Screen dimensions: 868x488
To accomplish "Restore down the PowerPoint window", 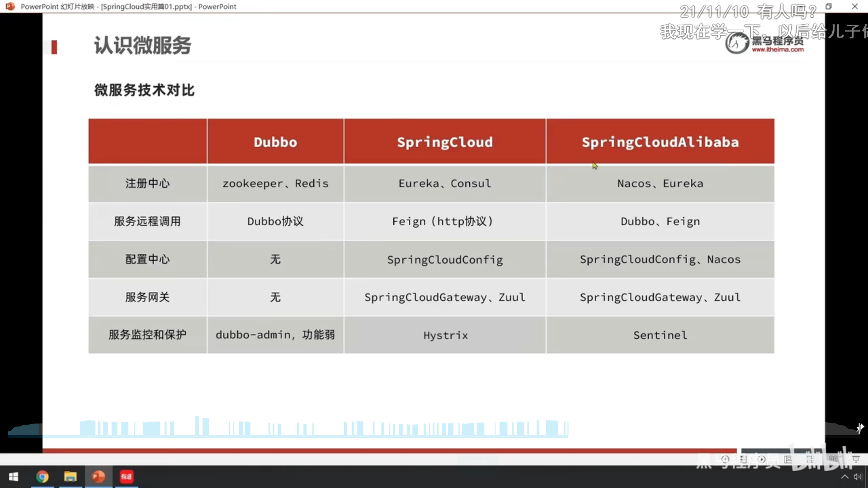I will pyautogui.click(x=829, y=6).
